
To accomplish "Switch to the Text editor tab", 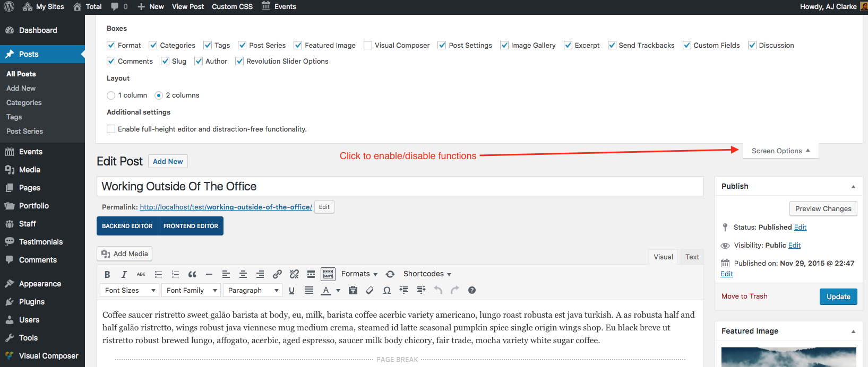I will click(x=692, y=257).
